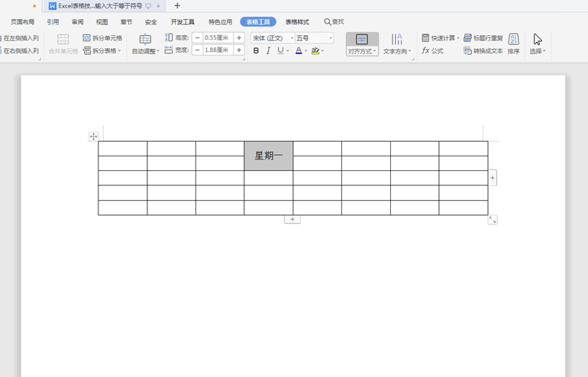The image size is (588, 377).
Task: Click add-column plus button right of table
Action: pyautogui.click(x=493, y=178)
